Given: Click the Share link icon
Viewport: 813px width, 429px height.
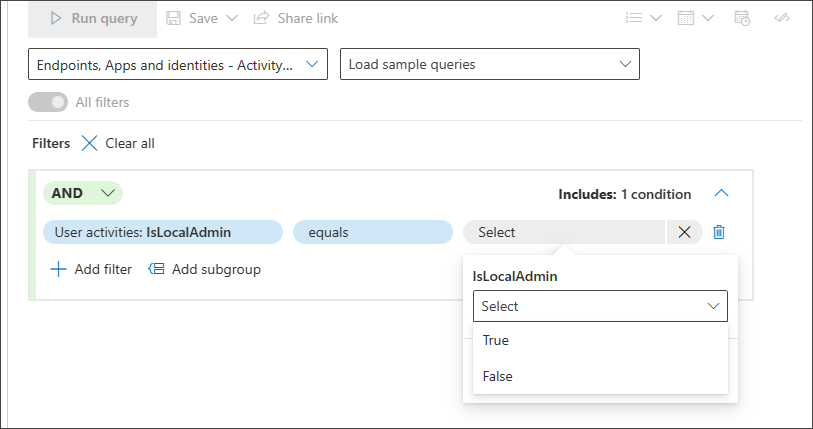Looking at the screenshot, I should pyautogui.click(x=262, y=18).
